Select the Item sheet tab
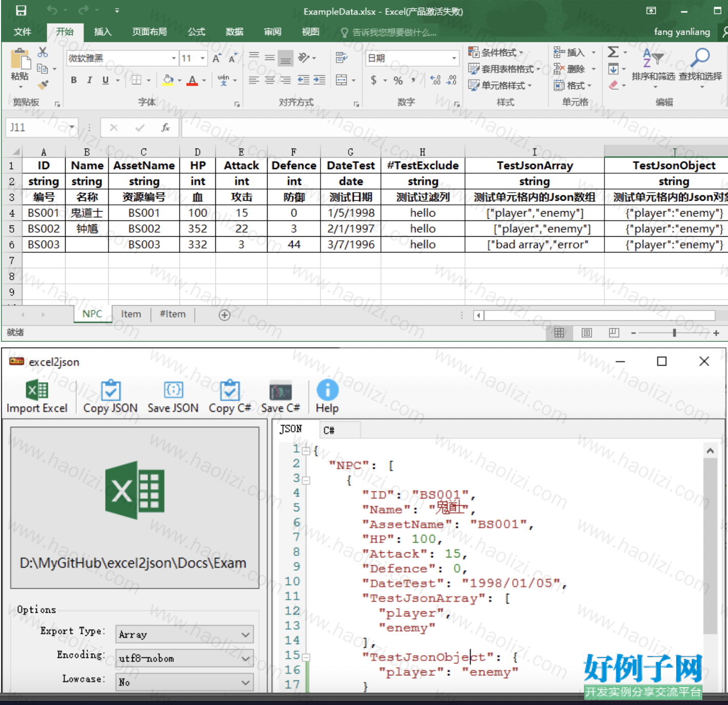The height and width of the screenshot is (705, 728). (131, 314)
